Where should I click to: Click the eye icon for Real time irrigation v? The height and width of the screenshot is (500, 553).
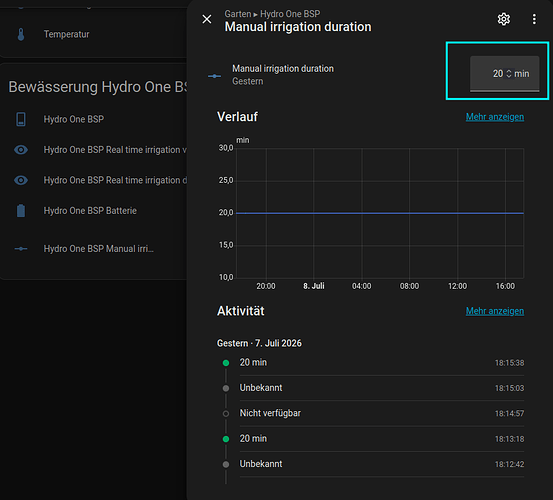21,150
